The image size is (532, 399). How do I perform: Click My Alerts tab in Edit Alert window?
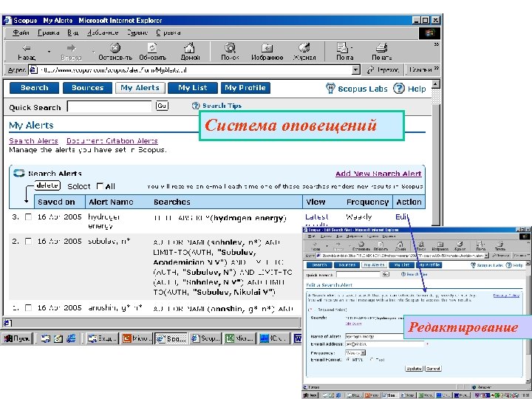(x=374, y=265)
